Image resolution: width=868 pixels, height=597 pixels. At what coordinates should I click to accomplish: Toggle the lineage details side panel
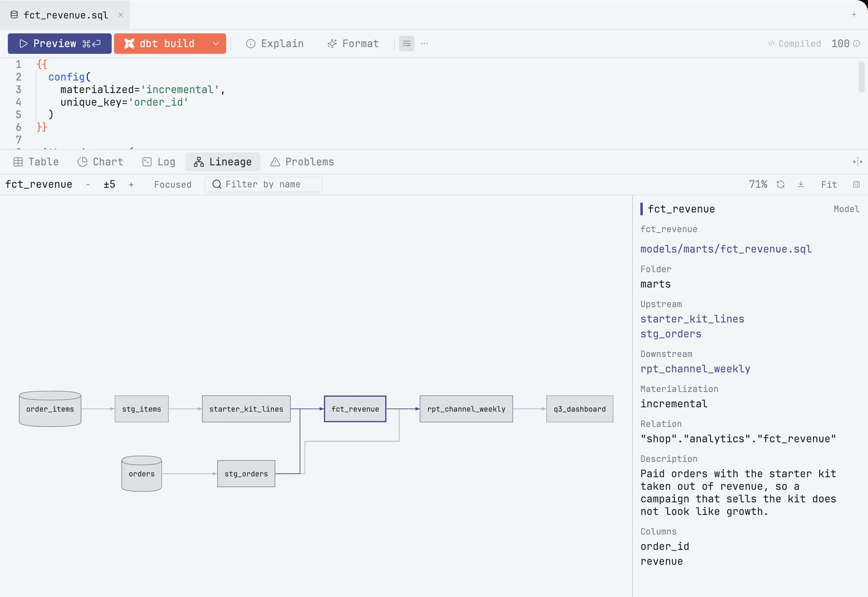coord(856,185)
